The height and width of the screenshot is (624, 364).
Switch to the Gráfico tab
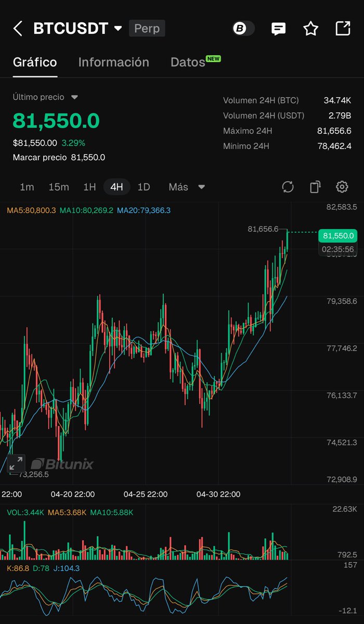click(35, 62)
